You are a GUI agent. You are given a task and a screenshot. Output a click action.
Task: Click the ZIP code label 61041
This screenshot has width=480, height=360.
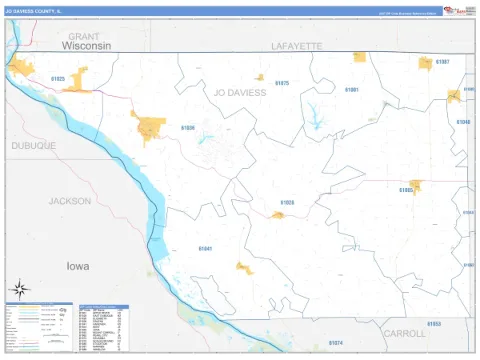point(205,249)
